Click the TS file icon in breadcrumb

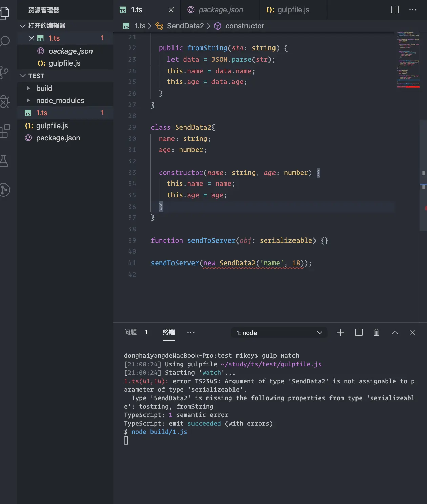[x=126, y=26]
